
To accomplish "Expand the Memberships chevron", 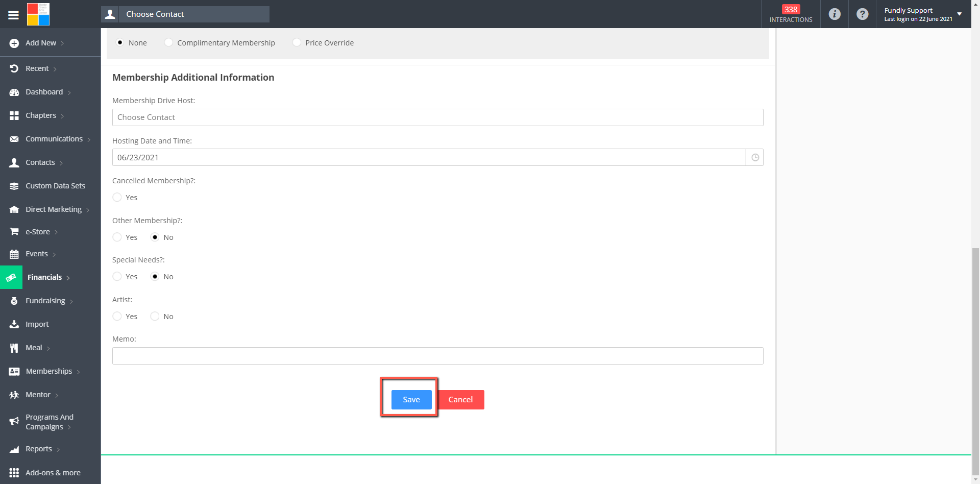I will (x=79, y=372).
